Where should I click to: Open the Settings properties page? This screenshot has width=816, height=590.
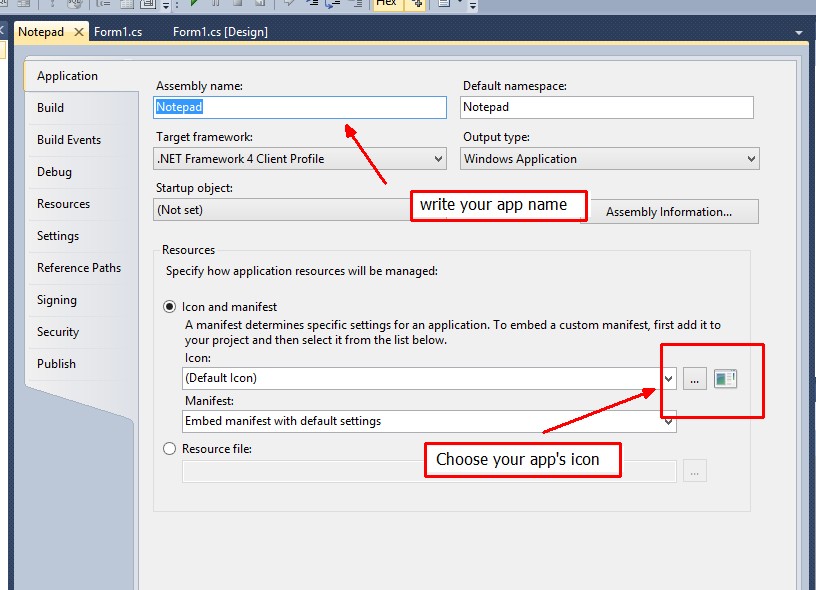pyautogui.click(x=82, y=236)
